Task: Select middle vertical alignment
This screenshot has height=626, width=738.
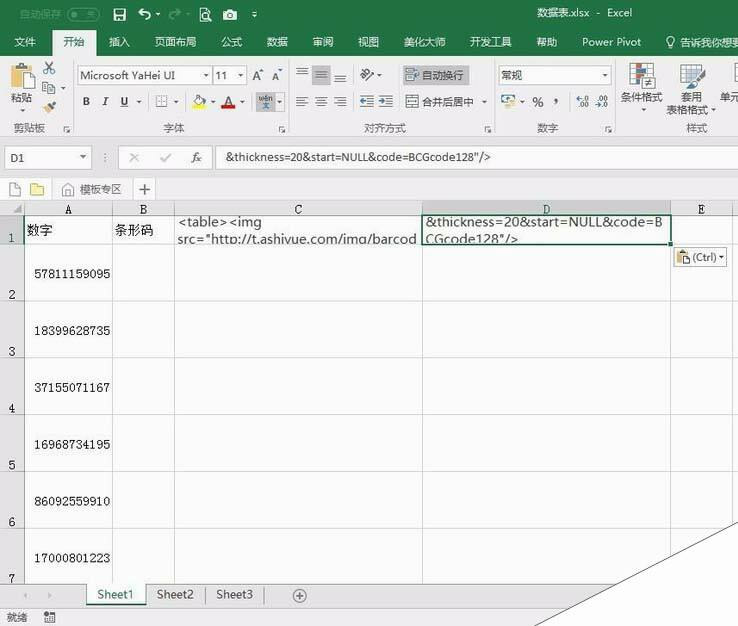Action: click(321, 75)
